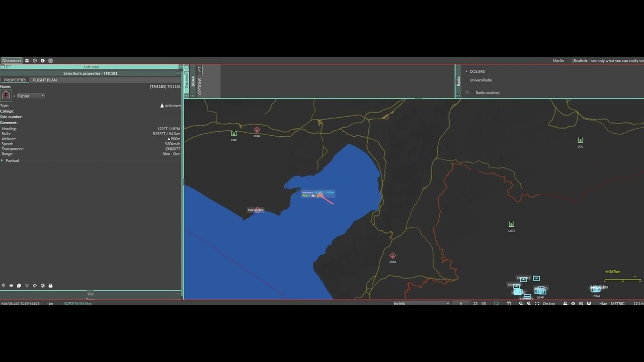The image size is (644, 362).
Task: Click the LTAJ airbase marker on map
Action: point(580,140)
